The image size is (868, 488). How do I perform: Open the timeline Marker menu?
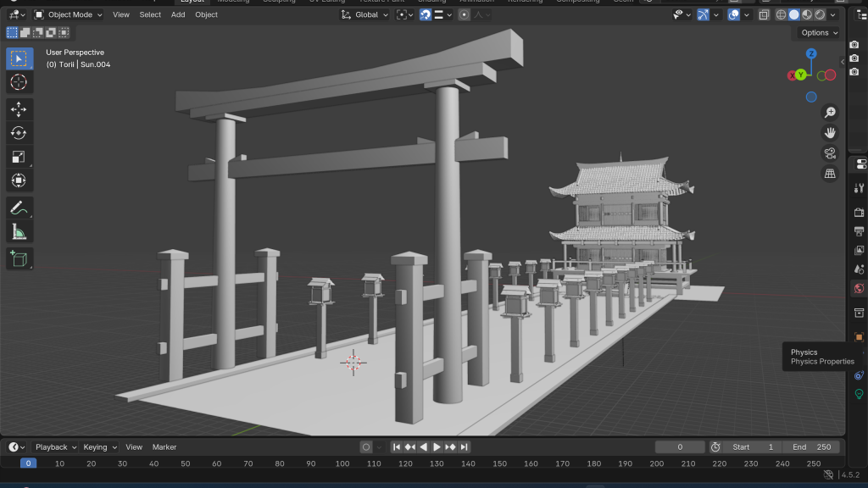click(164, 447)
